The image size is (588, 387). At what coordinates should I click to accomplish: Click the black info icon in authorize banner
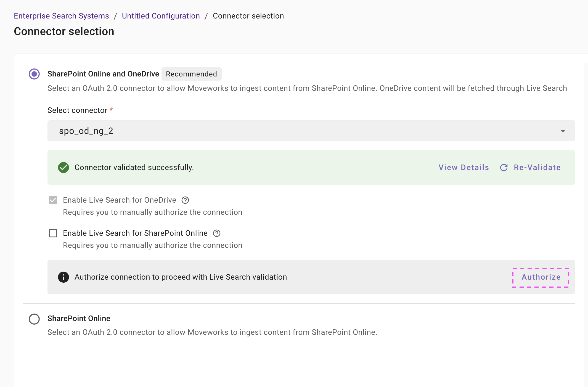click(63, 277)
